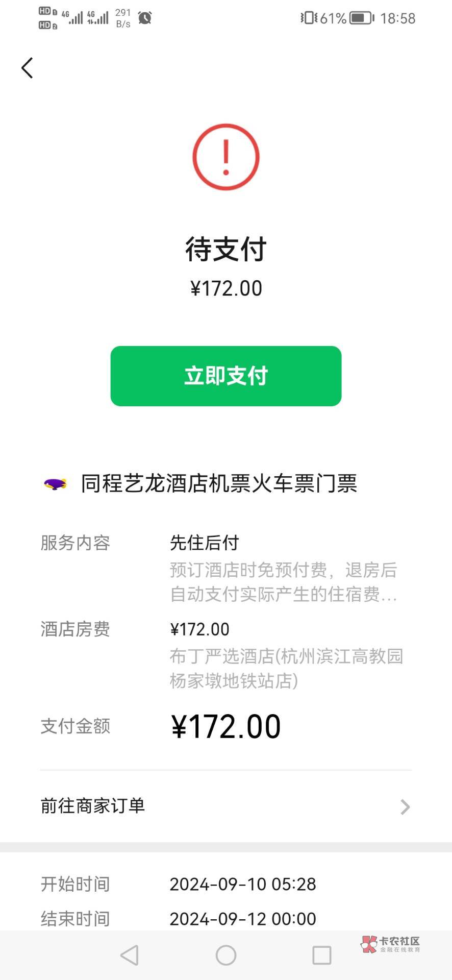Screen dimensions: 452x980
Task: Tap the 支付金额 ¥172.00 amount
Action: pos(225,726)
